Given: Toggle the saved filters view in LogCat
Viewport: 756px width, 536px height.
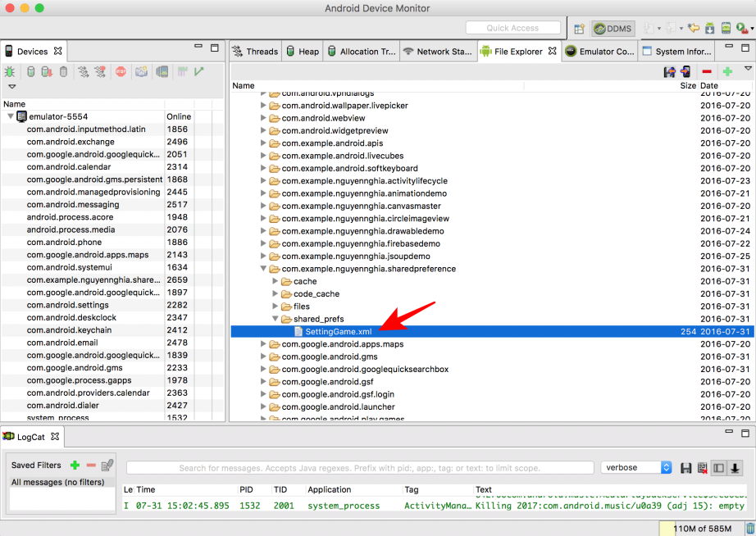Looking at the screenshot, I should [x=718, y=467].
